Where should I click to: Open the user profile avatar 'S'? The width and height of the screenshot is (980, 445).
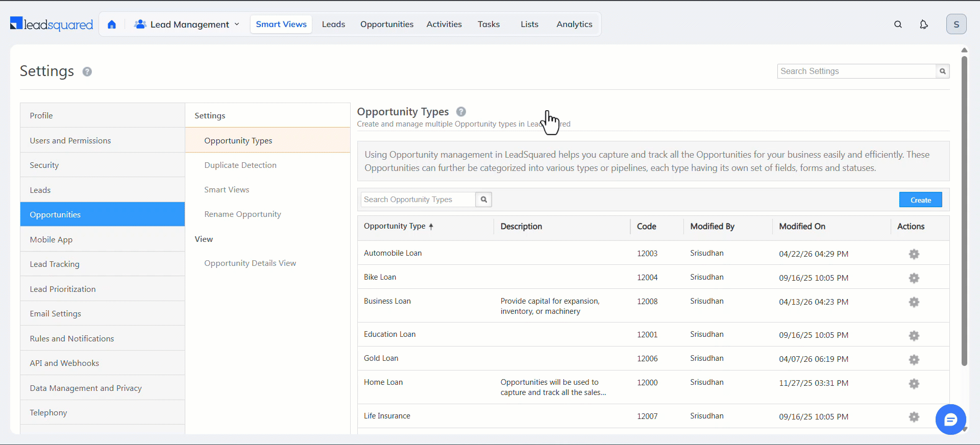(955, 24)
